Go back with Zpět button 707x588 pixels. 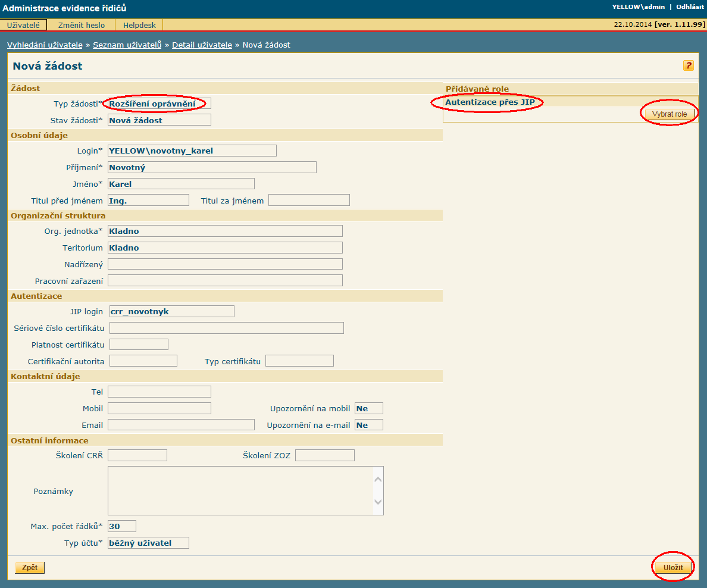30,567
